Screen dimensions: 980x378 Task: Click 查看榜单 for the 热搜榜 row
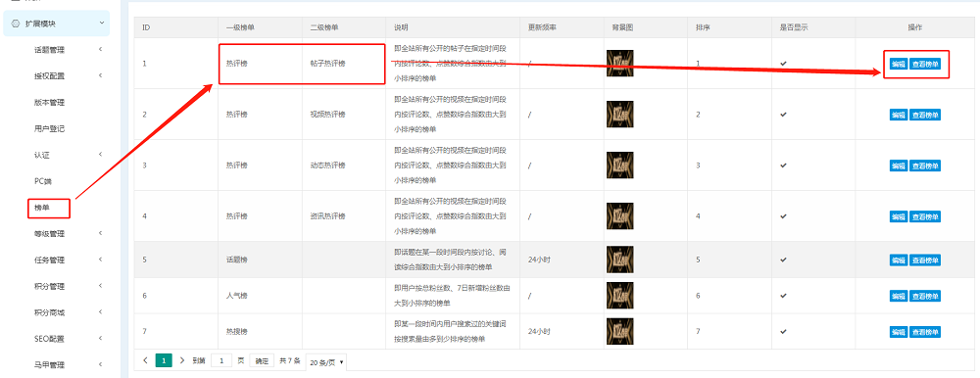pos(925,332)
